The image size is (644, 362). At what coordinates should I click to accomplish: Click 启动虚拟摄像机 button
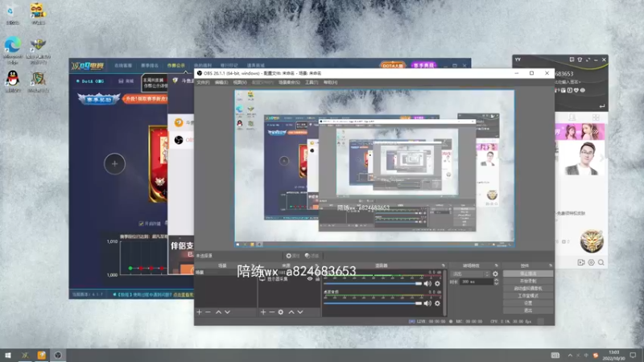528,289
